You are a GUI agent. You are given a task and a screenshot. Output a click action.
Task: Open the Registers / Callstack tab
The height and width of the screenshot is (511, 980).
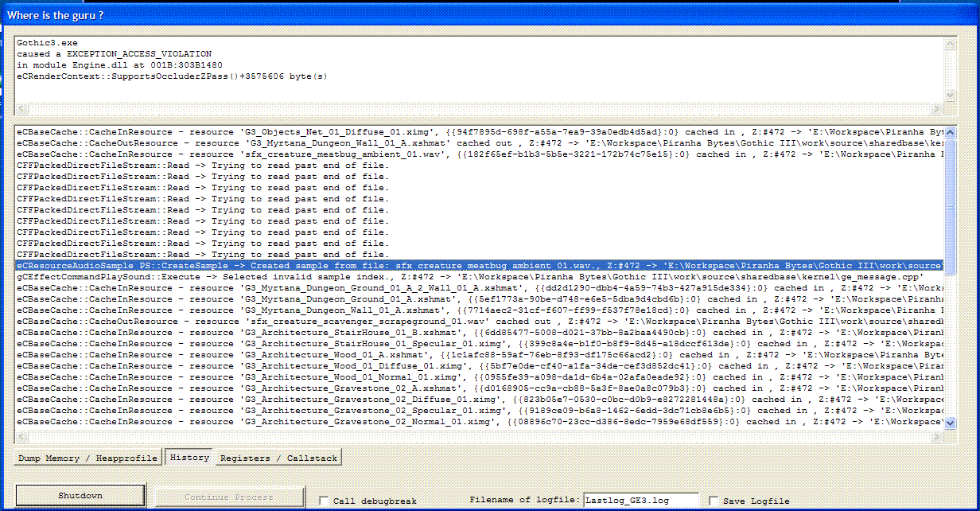278,458
